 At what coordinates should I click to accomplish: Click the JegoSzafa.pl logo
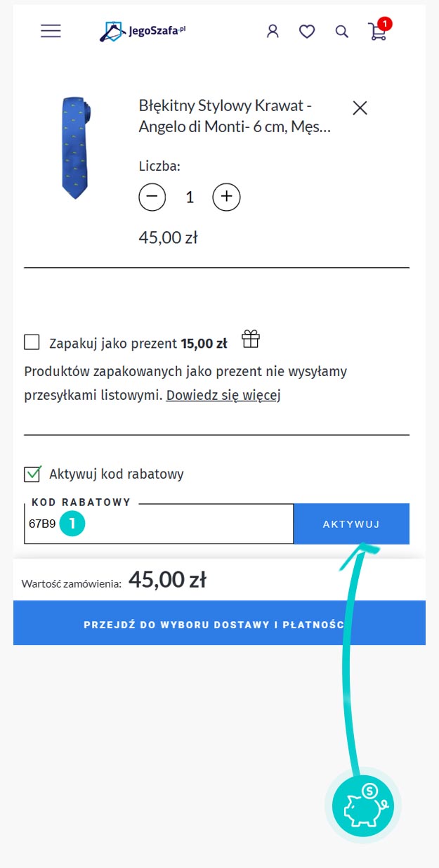click(x=143, y=31)
